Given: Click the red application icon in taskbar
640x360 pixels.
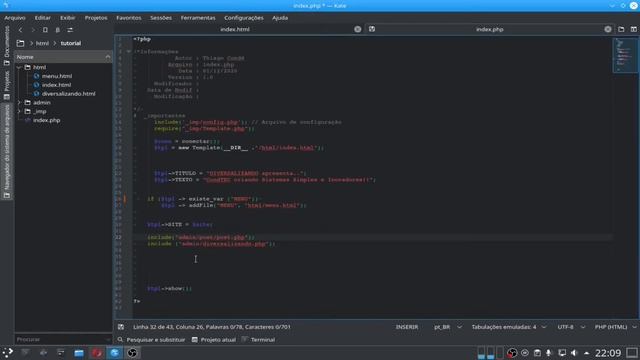Looking at the screenshot, I should (97, 353).
